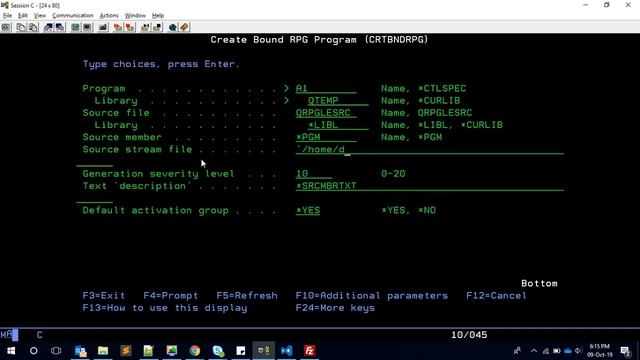Open the Window menu
The width and height of the screenshot is (640, 360).
point(135,16)
